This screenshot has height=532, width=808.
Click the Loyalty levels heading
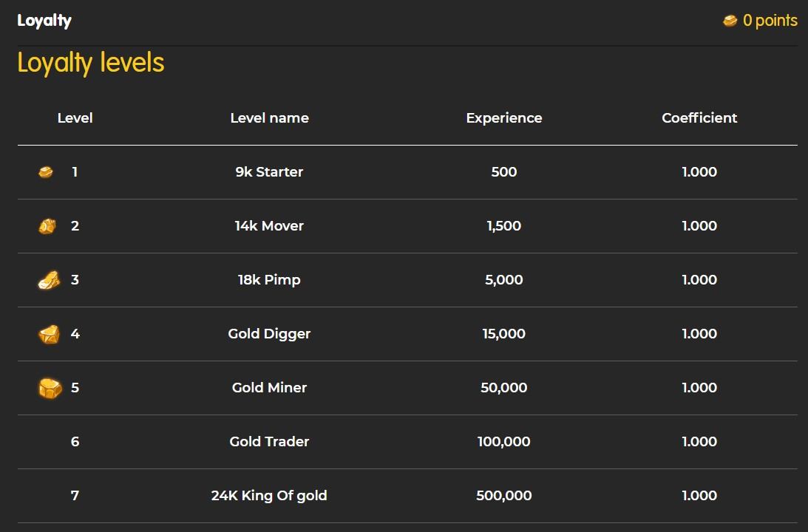pos(91,63)
